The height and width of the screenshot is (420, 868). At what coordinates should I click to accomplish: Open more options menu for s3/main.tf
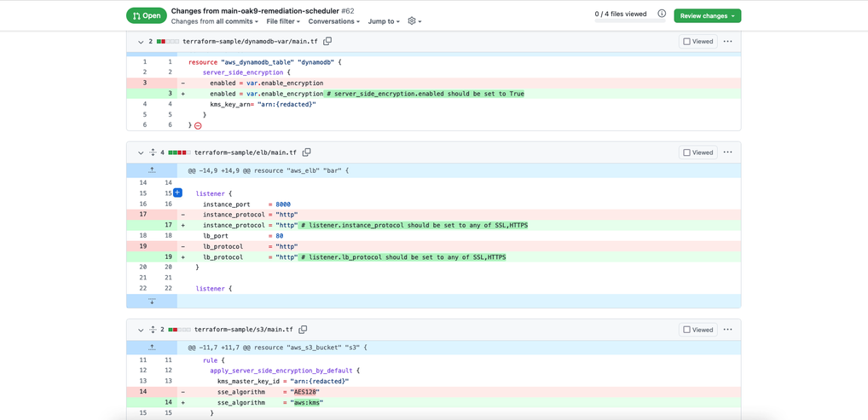tap(727, 330)
